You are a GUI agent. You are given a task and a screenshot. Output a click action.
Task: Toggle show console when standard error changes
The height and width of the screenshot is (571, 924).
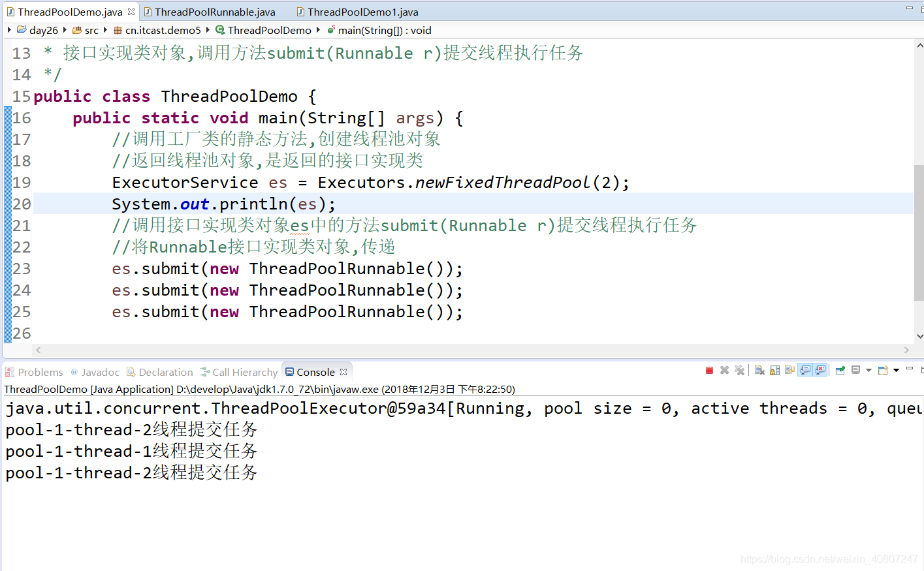point(820,370)
